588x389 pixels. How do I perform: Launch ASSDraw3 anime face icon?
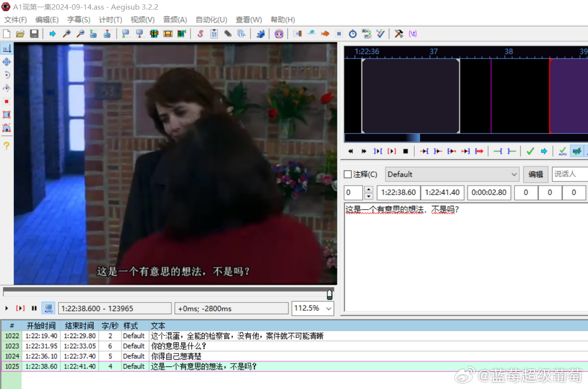click(x=279, y=34)
